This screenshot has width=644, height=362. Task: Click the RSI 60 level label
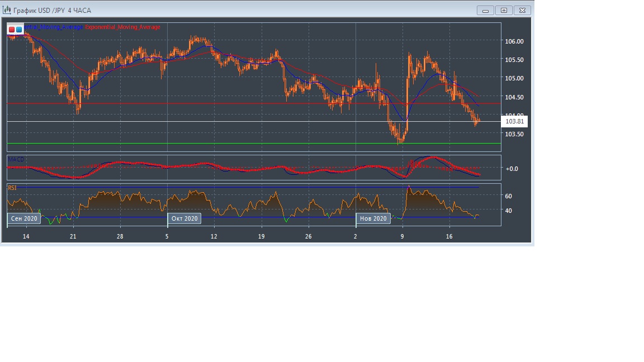click(x=508, y=196)
